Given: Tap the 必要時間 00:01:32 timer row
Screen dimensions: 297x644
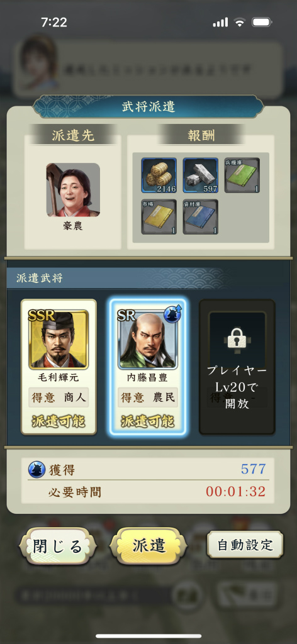Looking at the screenshot, I should (148, 492).
